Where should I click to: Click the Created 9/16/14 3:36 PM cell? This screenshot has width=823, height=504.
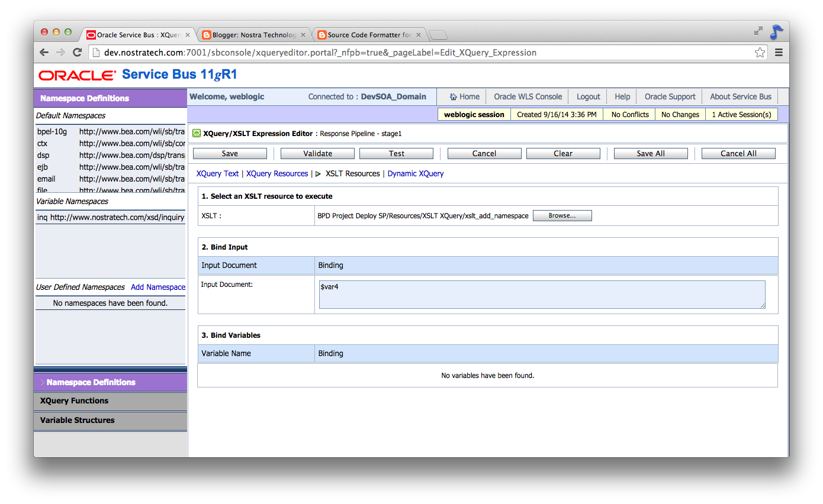(557, 115)
